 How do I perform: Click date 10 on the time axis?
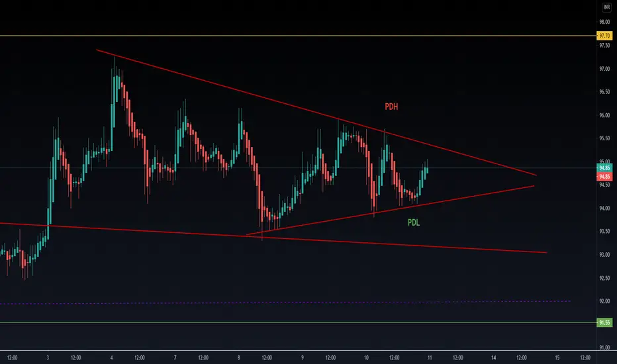coord(366,357)
